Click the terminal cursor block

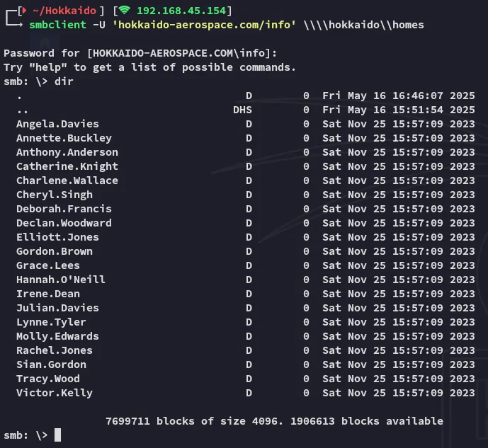pyautogui.click(x=57, y=435)
